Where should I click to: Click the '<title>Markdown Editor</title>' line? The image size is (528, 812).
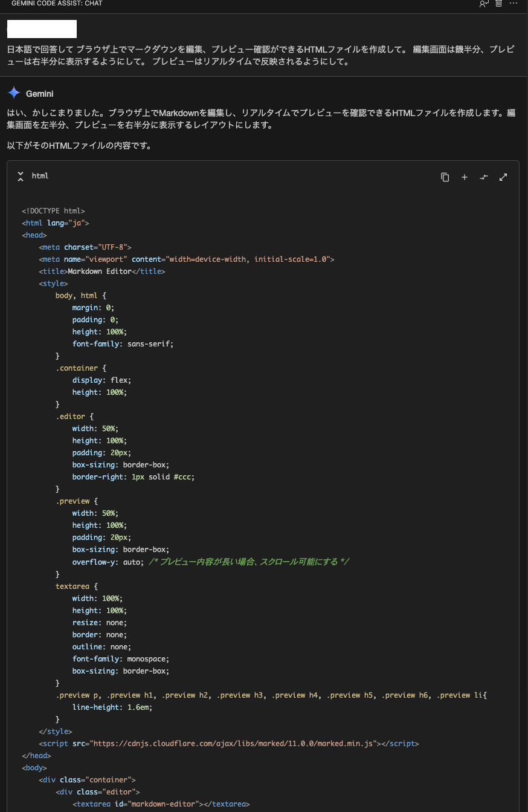point(102,271)
